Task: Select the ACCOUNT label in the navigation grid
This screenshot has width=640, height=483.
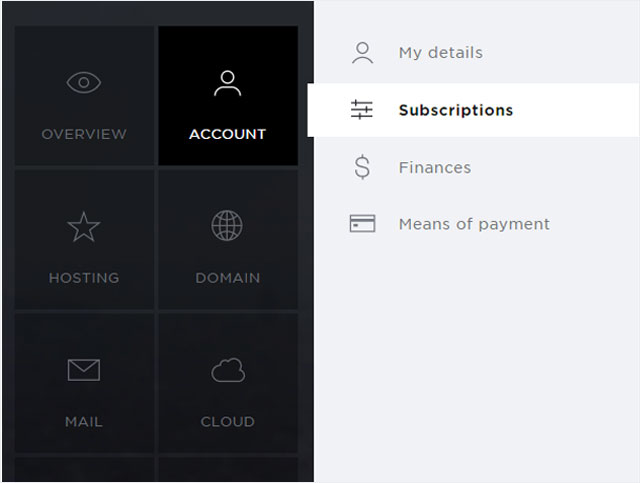Action: 228,134
